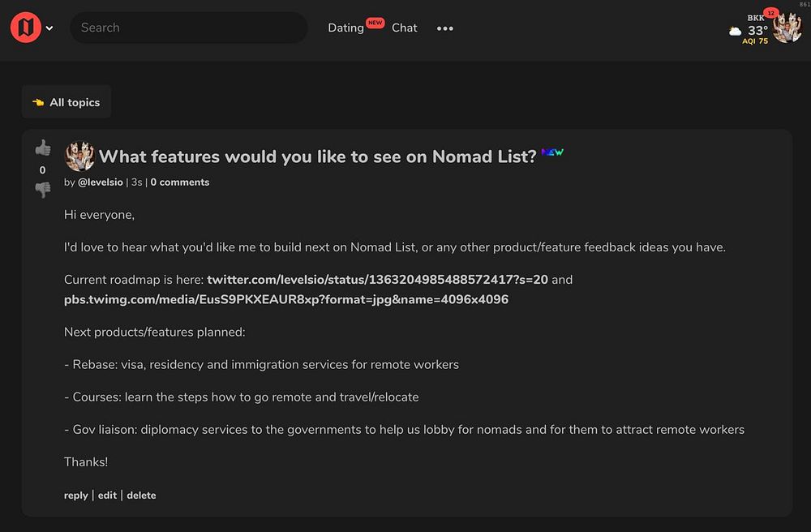
Task: Open the twitter.com/levelsio status link
Action: pos(377,280)
